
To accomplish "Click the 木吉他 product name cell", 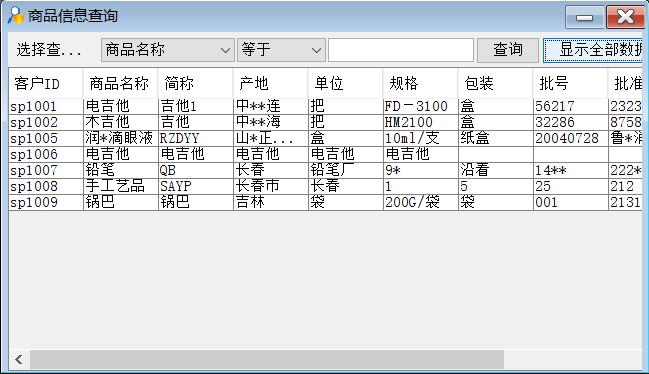I will (120, 122).
